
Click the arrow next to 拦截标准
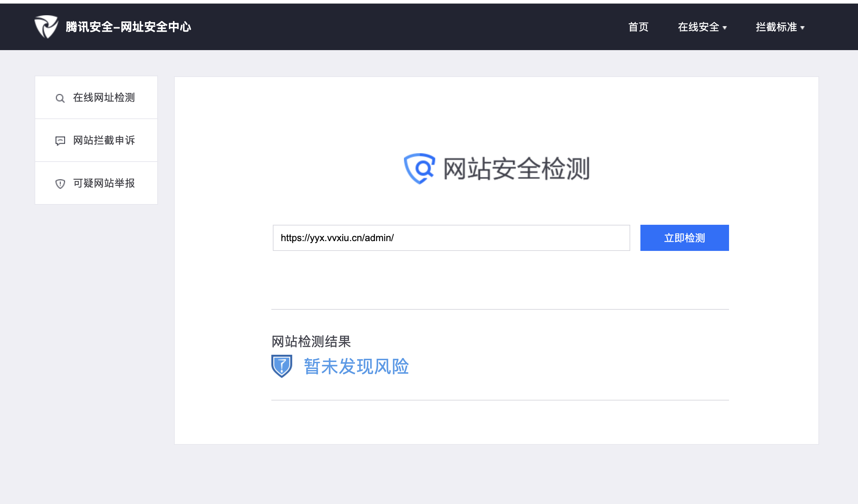point(802,28)
